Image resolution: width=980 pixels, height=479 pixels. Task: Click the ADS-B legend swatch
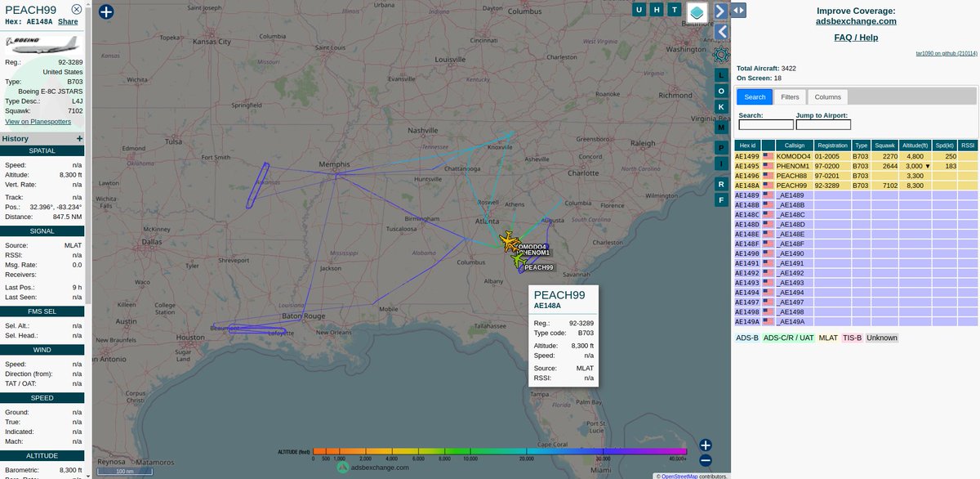(747, 338)
